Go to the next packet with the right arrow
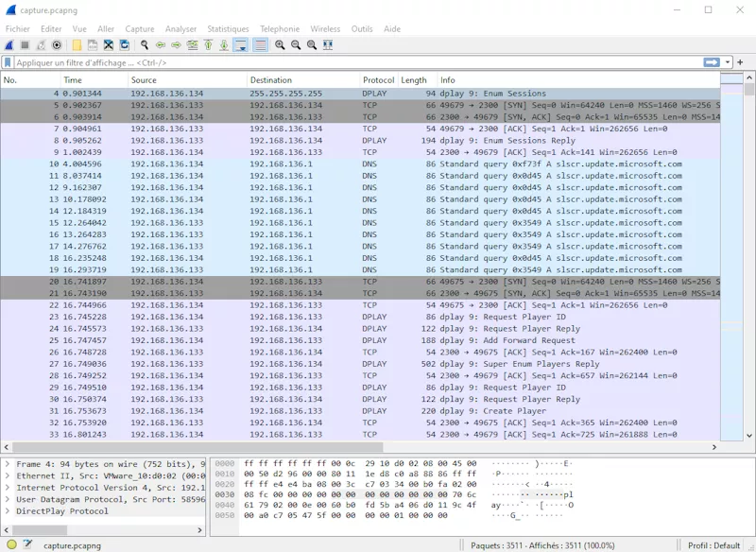Screen dimensions: 756x552 (x=176, y=45)
